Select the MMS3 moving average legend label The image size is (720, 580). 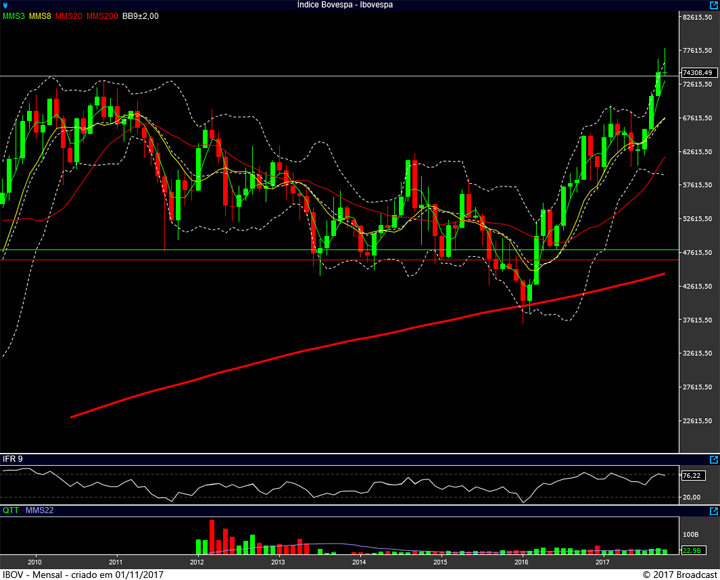[x=14, y=16]
